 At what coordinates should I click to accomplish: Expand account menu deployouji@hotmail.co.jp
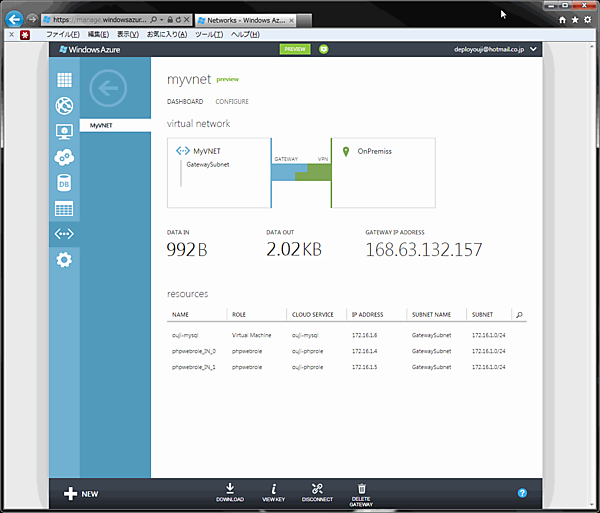coord(495,48)
